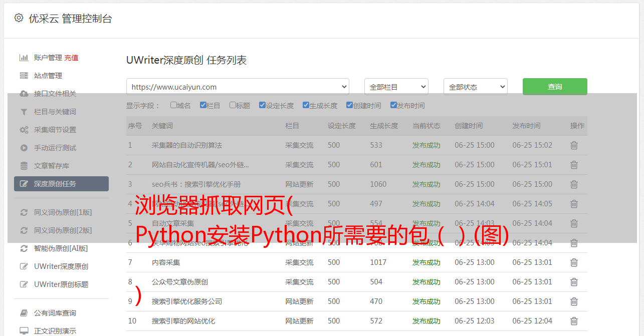Viewport: 644px width, 336px height.
Task: Expand the 全部栏目 dropdown
Action: (x=396, y=87)
